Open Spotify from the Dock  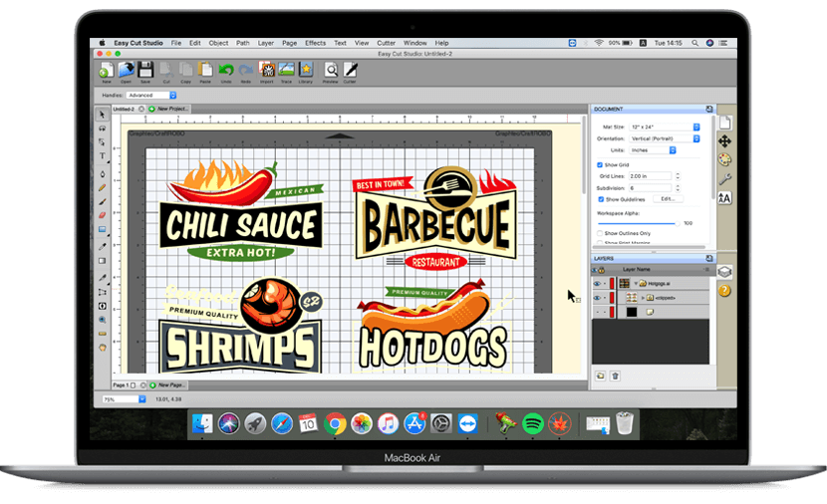coord(533,424)
